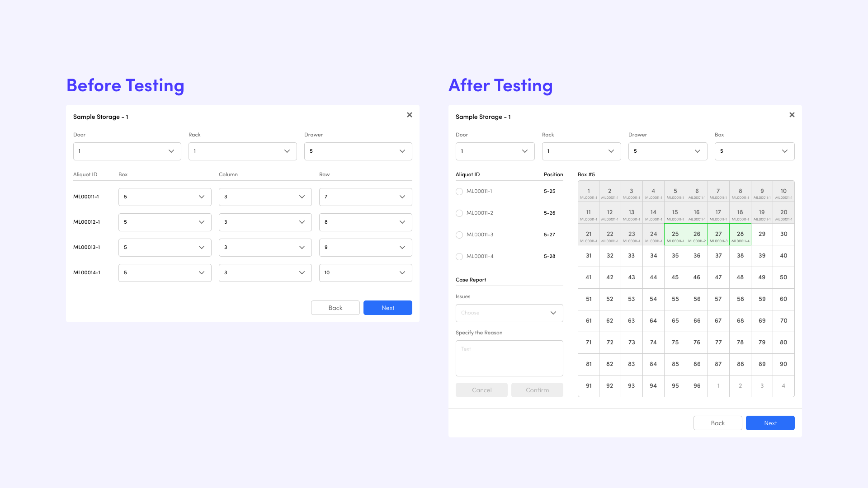Viewport: 868px width, 488px height.
Task: Open Issues dropdown in Case Report
Action: coord(509,312)
